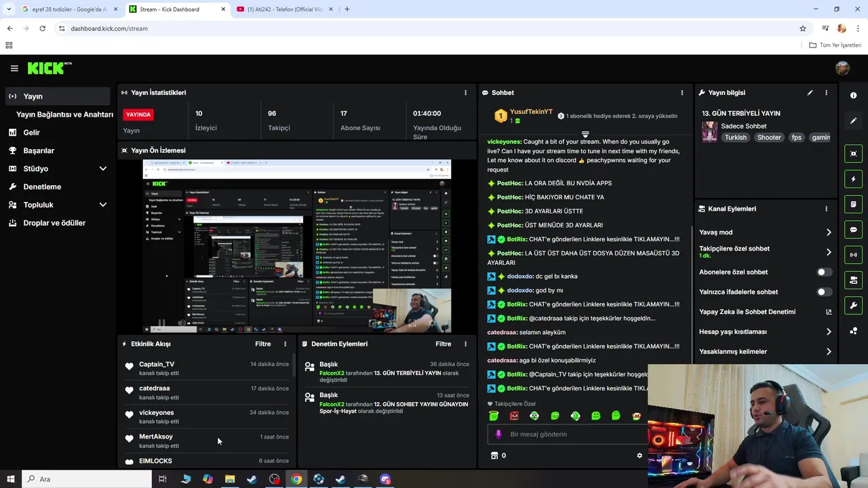Open the info icon in the right rail
The width and height of the screenshot is (868, 488).
click(x=853, y=96)
